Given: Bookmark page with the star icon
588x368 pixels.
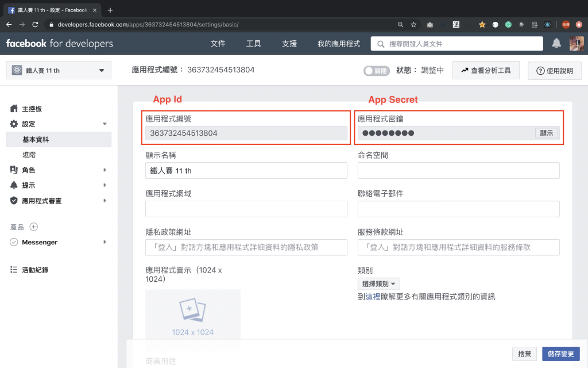Looking at the screenshot, I should coord(413,24).
